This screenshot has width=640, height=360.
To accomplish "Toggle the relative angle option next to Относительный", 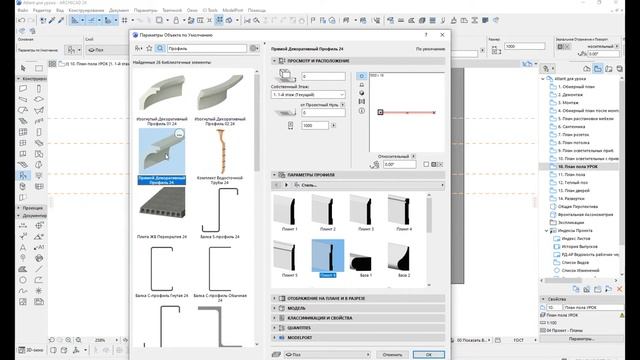I will pyautogui.click(x=413, y=156).
